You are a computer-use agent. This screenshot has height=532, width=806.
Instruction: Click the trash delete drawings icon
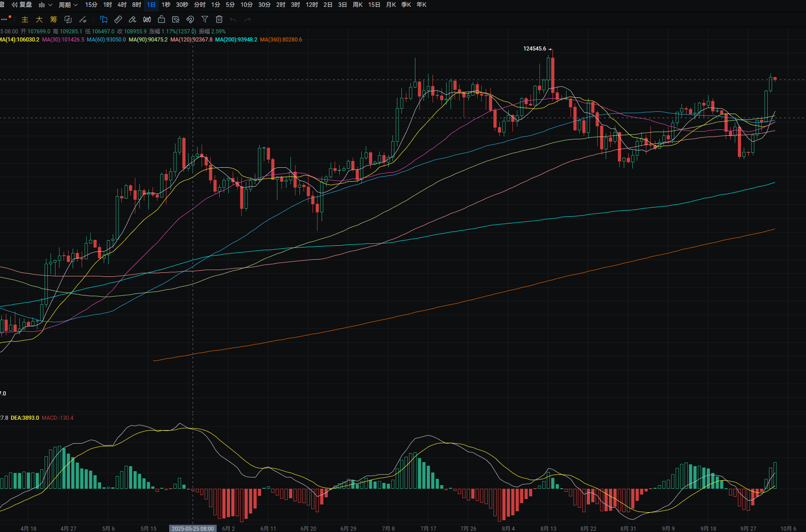coord(219,19)
